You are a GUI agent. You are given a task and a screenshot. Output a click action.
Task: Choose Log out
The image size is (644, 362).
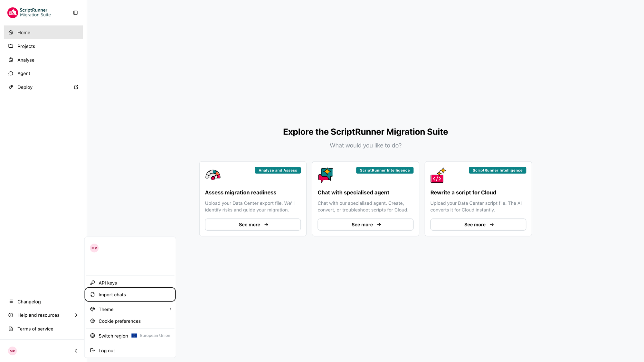[x=130, y=350]
